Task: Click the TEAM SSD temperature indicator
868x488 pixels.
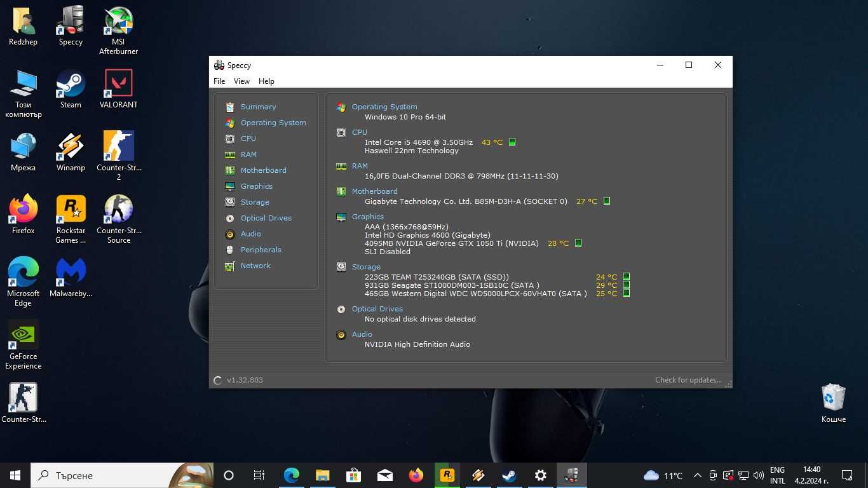Action: pyautogui.click(x=627, y=277)
